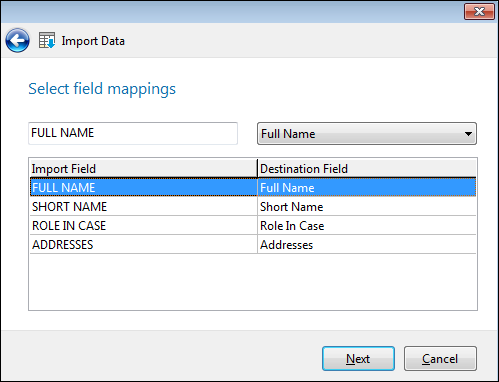The width and height of the screenshot is (499, 382).
Task: Go back using the blue arrow button
Action: pyautogui.click(x=17, y=41)
